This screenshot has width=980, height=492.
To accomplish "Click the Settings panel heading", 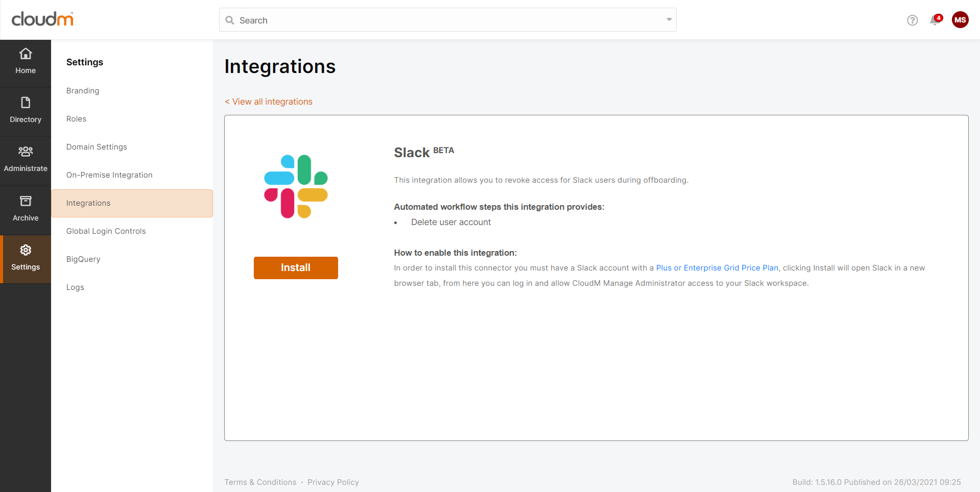I will point(85,62).
